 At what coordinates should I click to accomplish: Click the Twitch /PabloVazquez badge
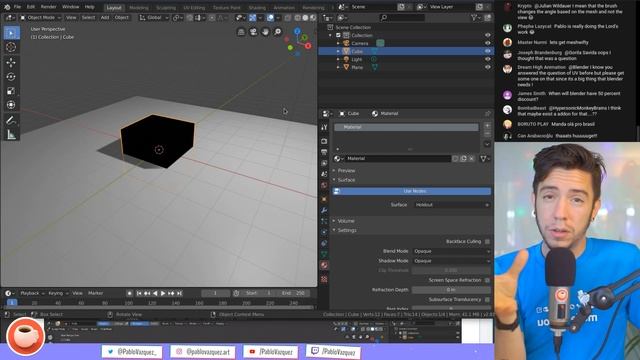[333, 351]
